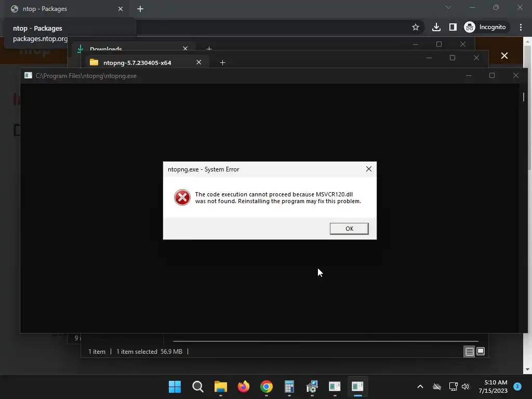Switch to first console window in taskbar

pyautogui.click(x=335, y=387)
